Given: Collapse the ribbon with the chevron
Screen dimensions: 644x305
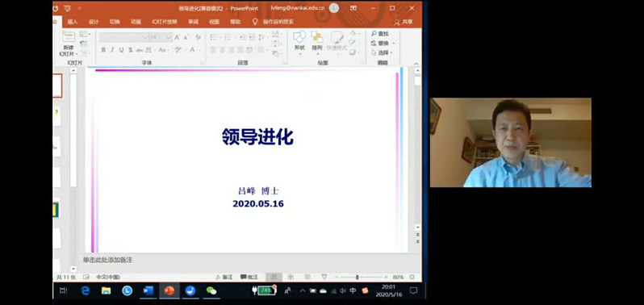Looking at the screenshot, I should pyautogui.click(x=416, y=64).
